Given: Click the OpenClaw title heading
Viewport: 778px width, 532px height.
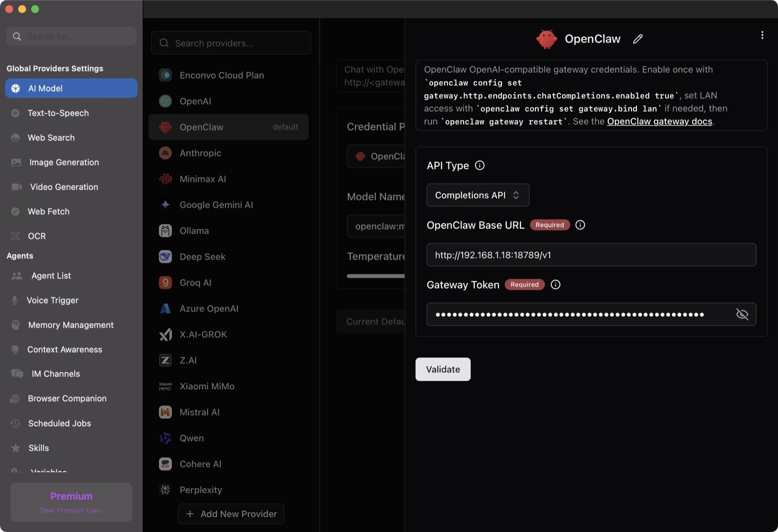Looking at the screenshot, I should pos(592,39).
